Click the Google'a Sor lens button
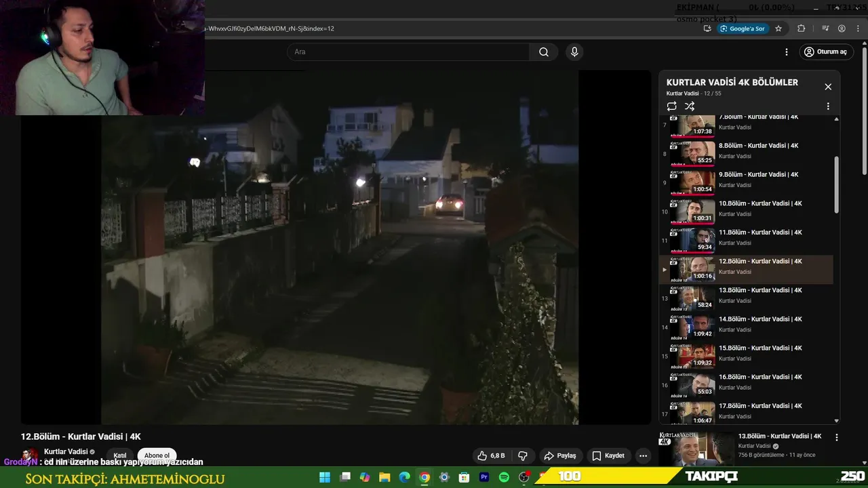868x488 pixels. (743, 28)
